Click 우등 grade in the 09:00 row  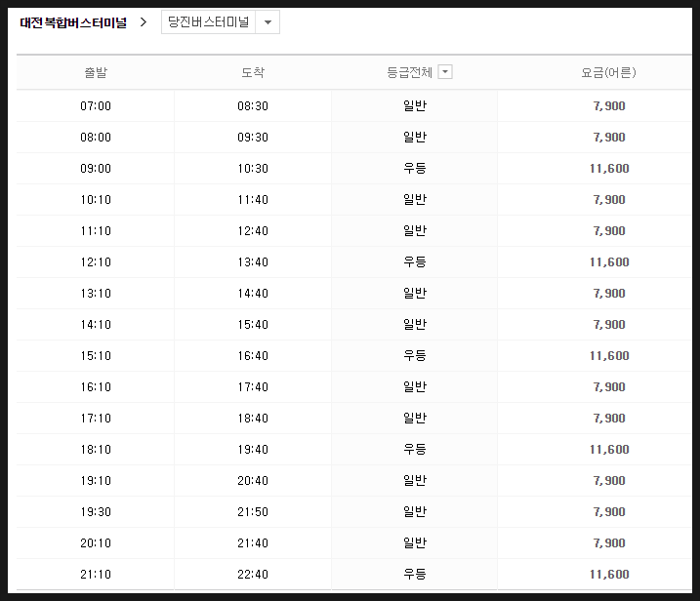(415, 168)
